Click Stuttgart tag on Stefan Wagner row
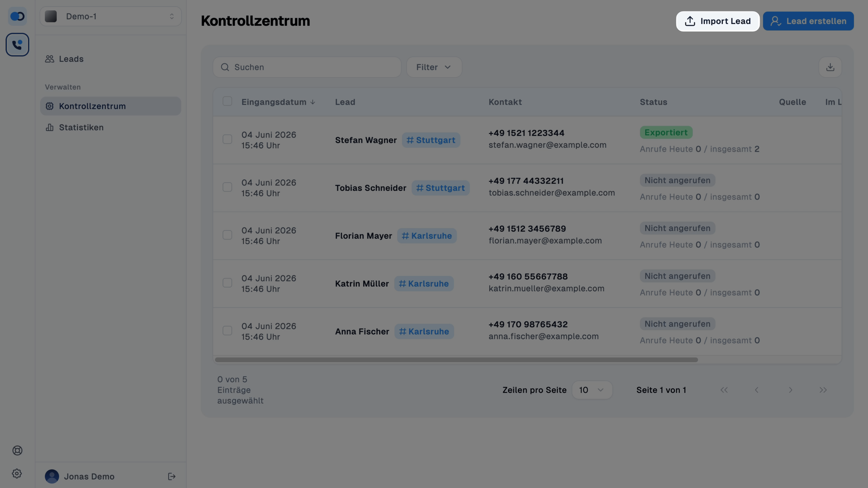 click(x=431, y=140)
